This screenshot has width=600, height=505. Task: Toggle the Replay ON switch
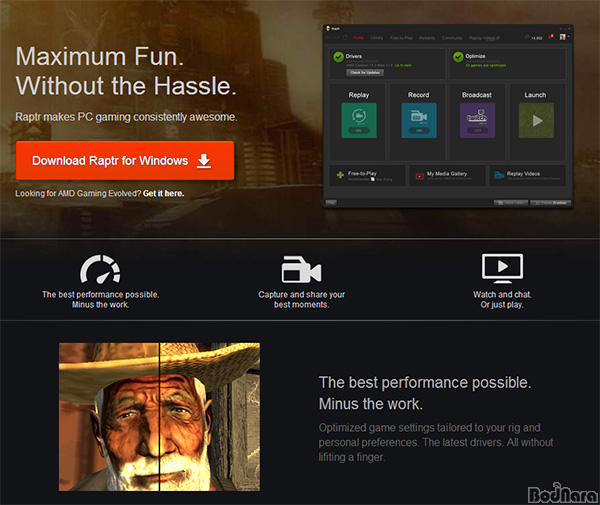point(359,131)
